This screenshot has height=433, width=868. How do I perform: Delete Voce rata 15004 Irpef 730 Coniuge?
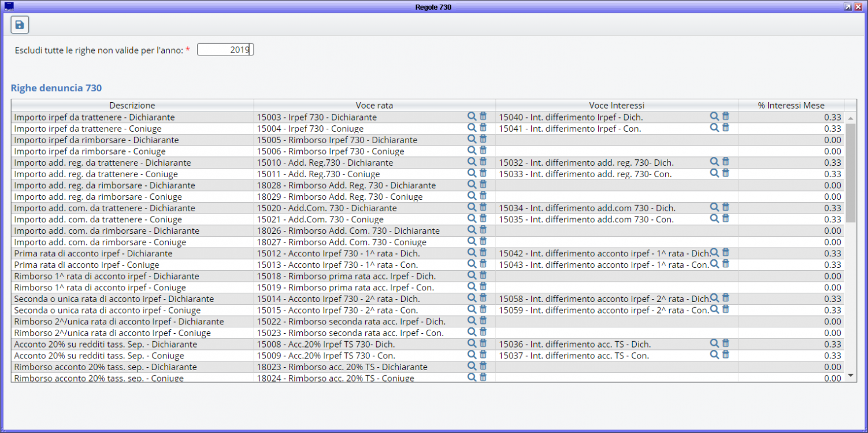[483, 128]
